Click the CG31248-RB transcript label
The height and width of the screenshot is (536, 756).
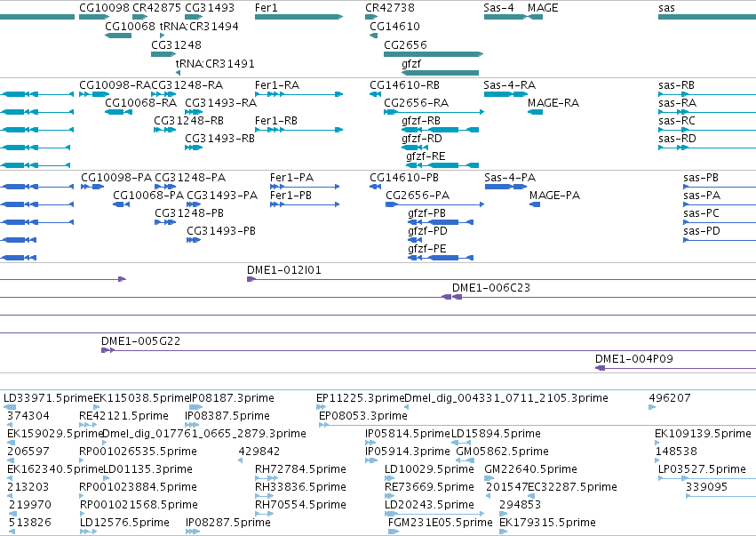(x=188, y=121)
